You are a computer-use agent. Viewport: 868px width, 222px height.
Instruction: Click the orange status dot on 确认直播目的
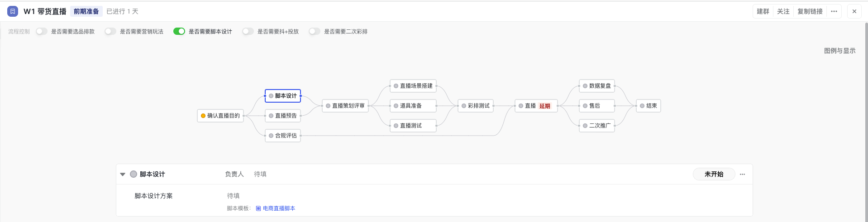(x=203, y=116)
